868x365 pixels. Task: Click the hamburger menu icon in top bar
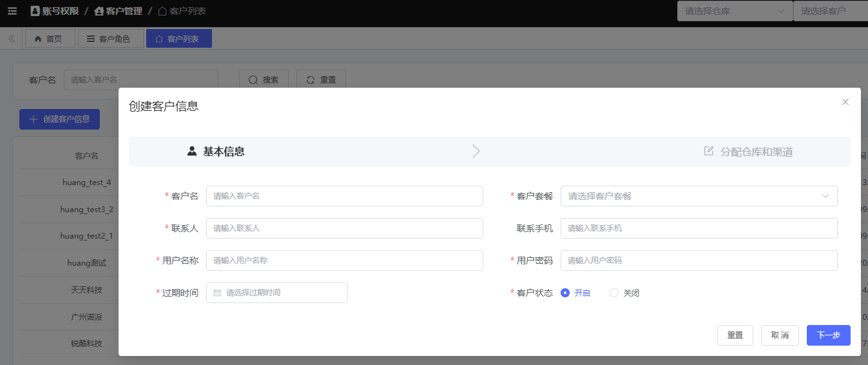tap(12, 11)
